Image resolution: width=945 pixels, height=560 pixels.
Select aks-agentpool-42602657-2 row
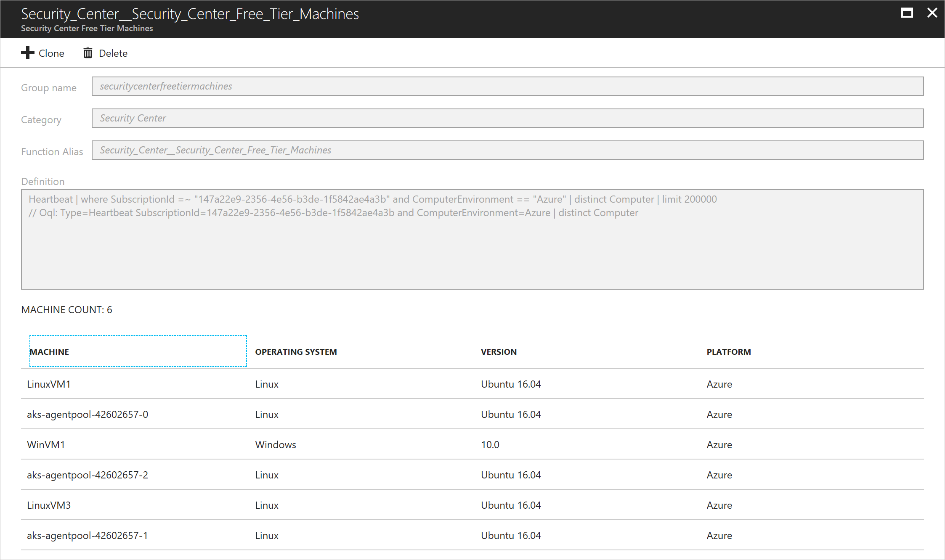pyautogui.click(x=88, y=475)
